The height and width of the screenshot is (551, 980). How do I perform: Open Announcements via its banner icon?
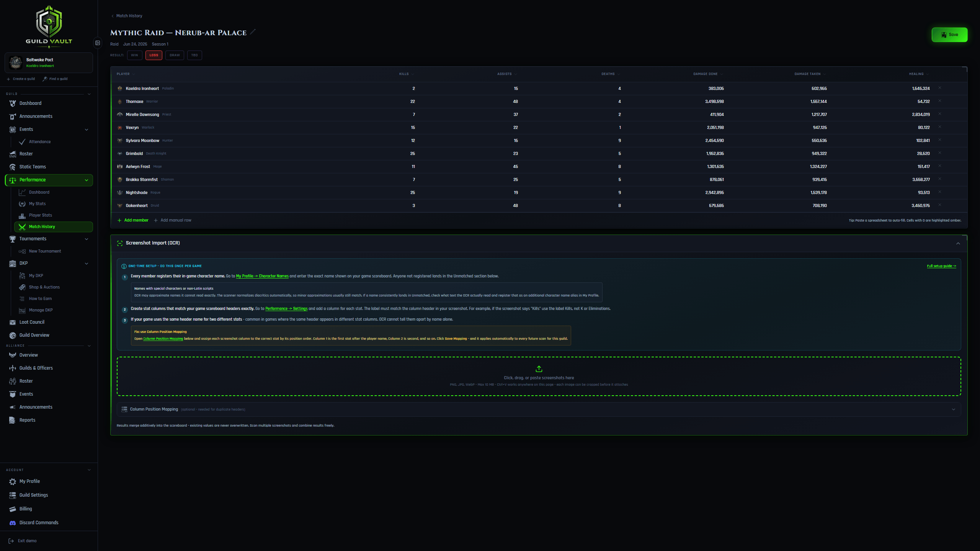13,116
